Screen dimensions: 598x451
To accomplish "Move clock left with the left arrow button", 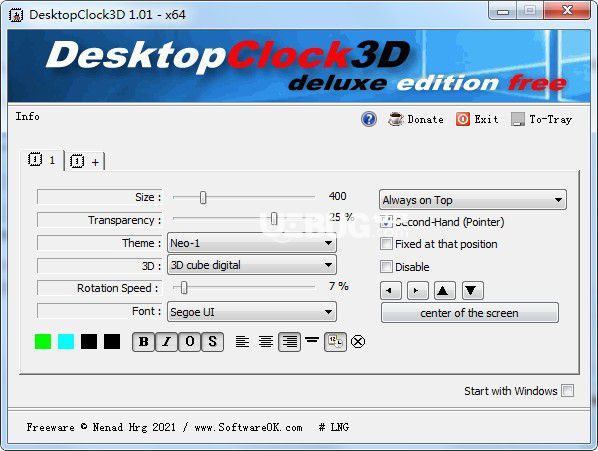I will click(x=391, y=291).
